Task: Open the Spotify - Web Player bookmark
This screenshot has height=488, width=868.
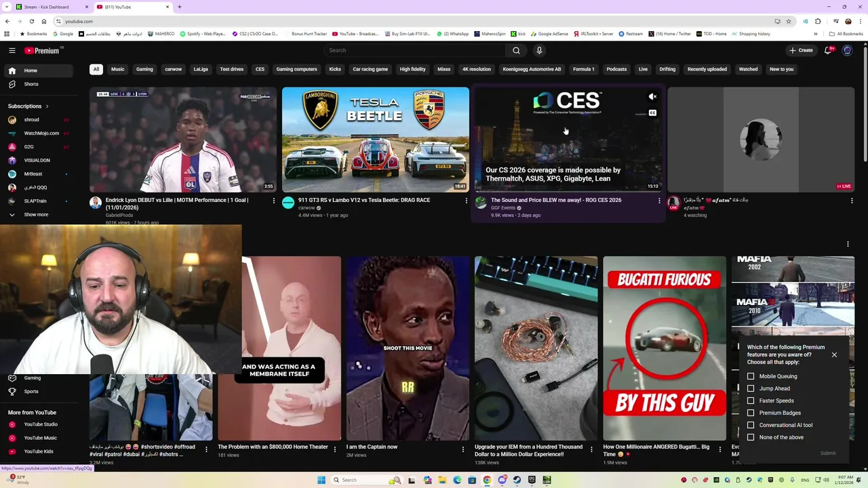Action: 202,34
